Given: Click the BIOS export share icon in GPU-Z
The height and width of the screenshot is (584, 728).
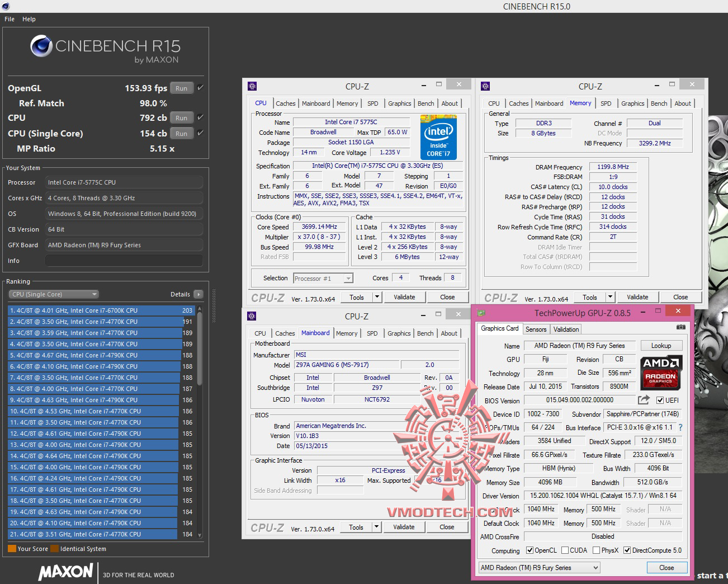Looking at the screenshot, I should click(x=644, y=399).
